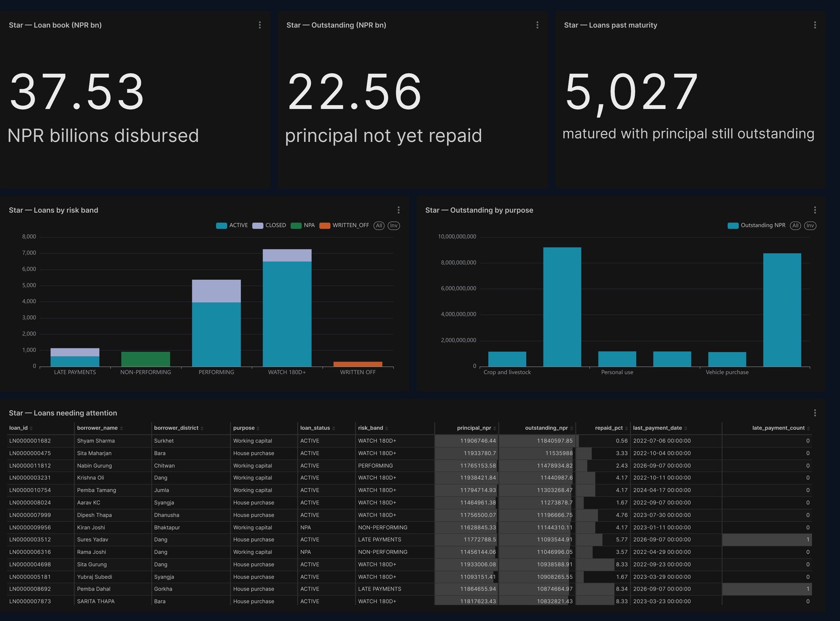
Task: Open the Loans by risk band options menu
Action: click(x=398, y=210)
